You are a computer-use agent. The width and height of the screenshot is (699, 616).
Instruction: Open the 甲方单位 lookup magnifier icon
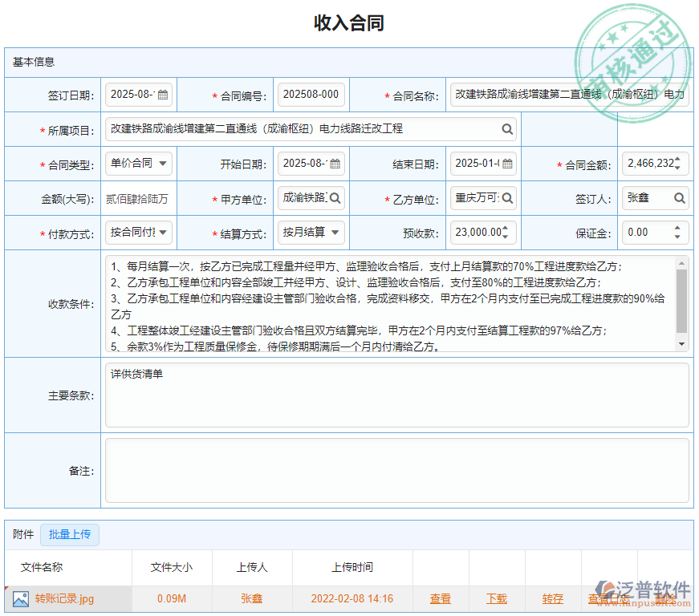click(x=335, y=198)
